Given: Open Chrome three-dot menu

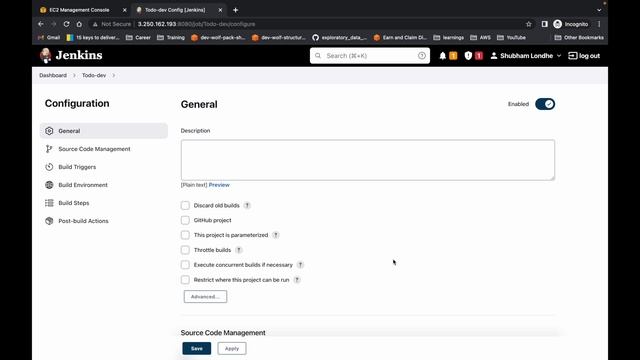Looking at the screenshot, I should click(599, 24).
